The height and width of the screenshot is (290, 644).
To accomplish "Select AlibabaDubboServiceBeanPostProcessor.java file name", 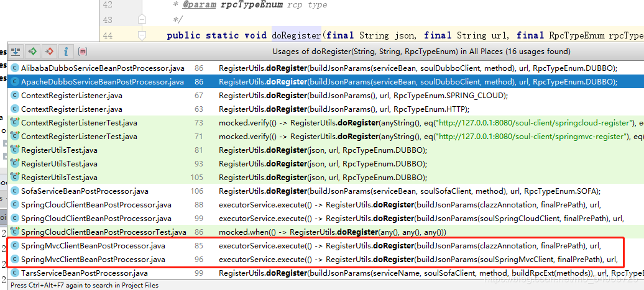I will tap(103, 68).
